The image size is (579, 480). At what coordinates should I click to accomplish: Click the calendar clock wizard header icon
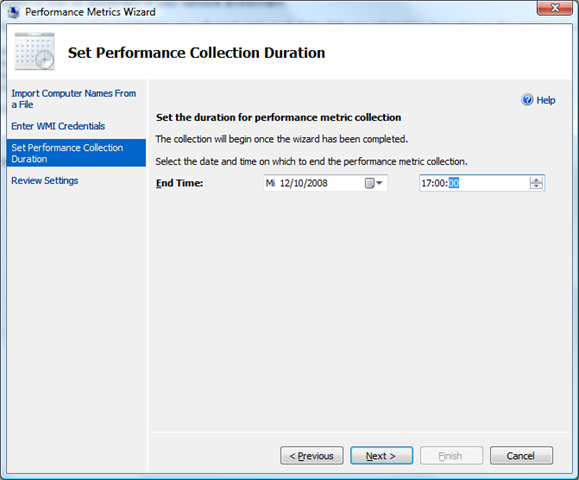pos(35,51)
